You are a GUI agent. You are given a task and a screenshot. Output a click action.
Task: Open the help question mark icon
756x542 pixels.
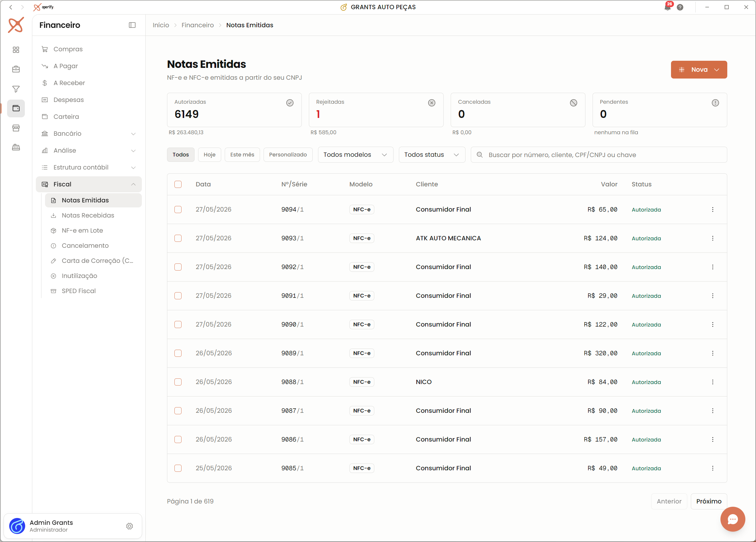(x=680, y=7)
